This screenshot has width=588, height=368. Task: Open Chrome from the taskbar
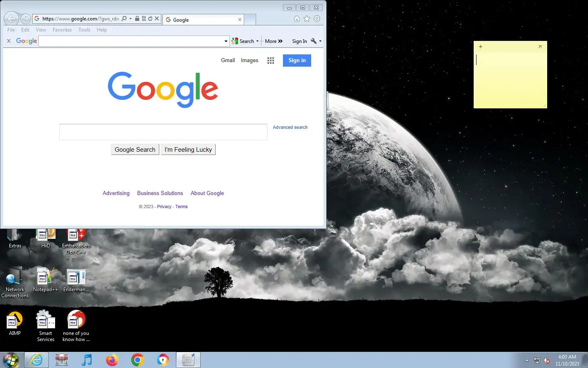tap(137, 360)
